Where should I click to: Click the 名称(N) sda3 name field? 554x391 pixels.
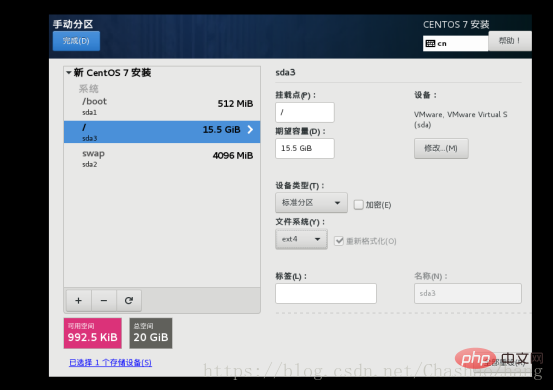468,293
